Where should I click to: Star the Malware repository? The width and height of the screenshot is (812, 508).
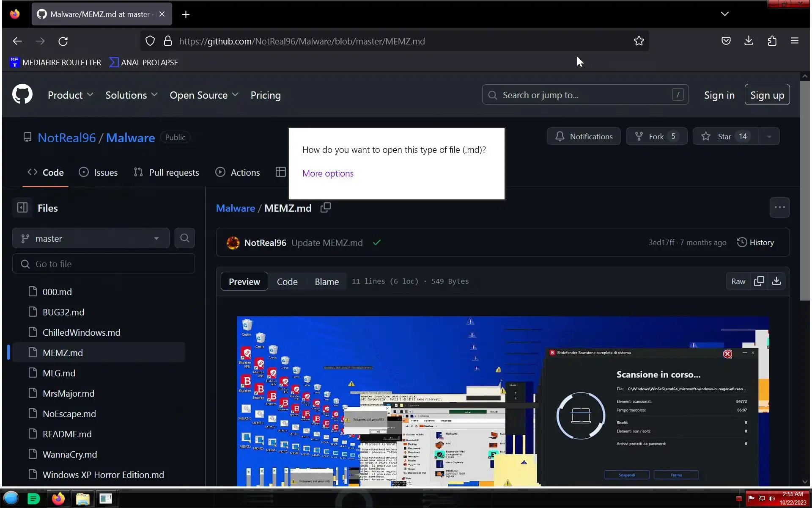click(725, 136)
